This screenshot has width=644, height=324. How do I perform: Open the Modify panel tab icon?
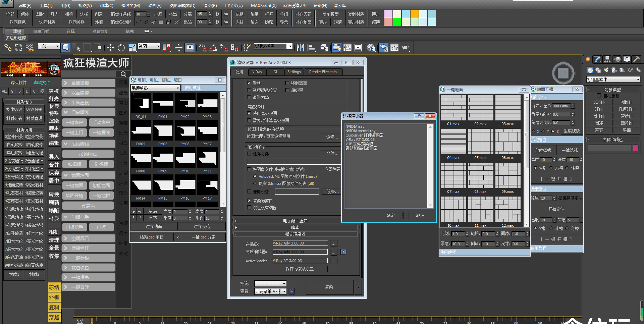pyautogui.click(x=598, y=59)
